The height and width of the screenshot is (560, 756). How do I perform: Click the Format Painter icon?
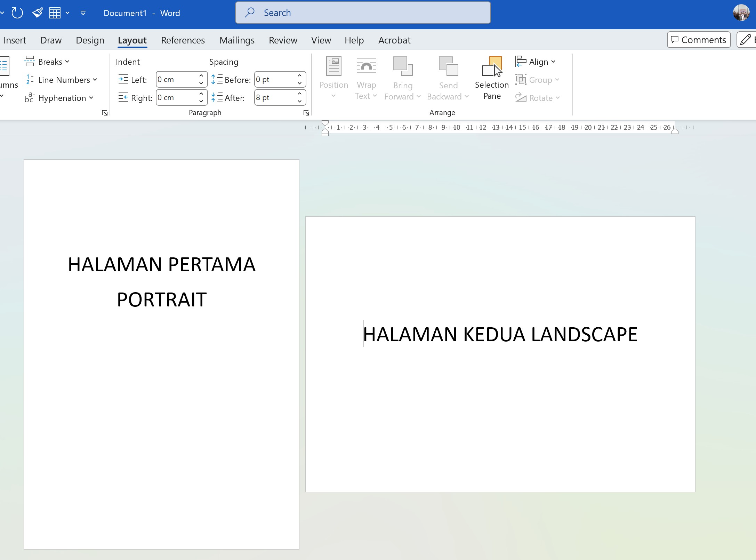(37, 12)
